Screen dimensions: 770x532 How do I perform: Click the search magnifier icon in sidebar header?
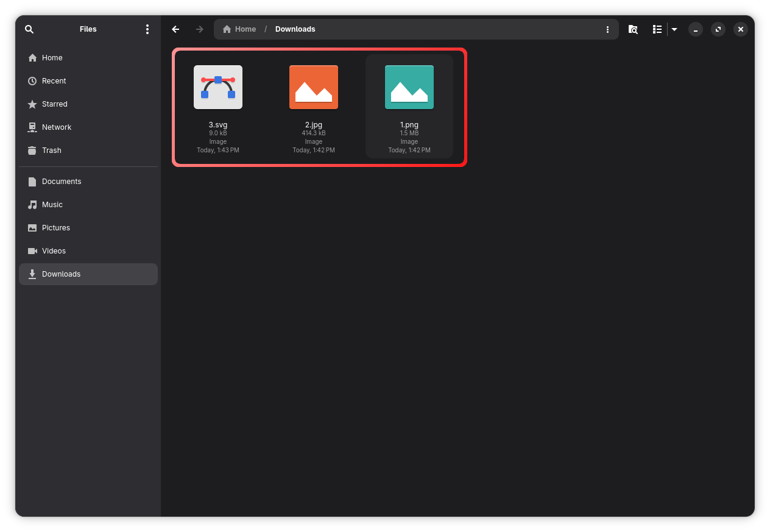tap(29, 29)
